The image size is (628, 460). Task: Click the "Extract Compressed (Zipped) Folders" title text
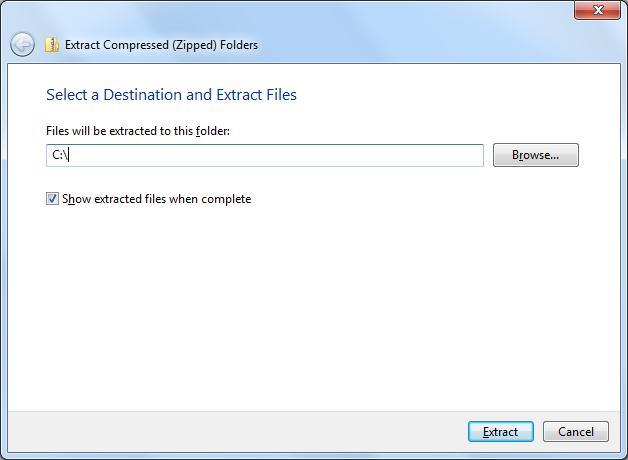pos(161,45)
